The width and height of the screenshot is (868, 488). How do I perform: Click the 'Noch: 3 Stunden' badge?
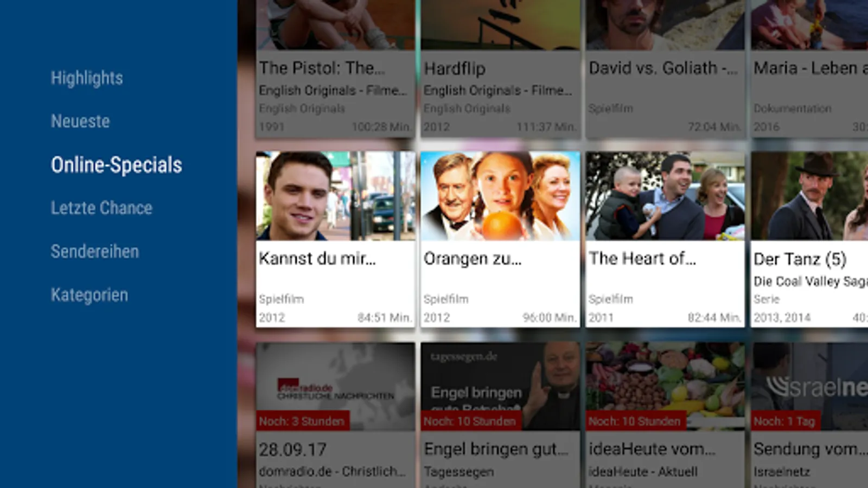pyautogui.click(x=302, y=421)
